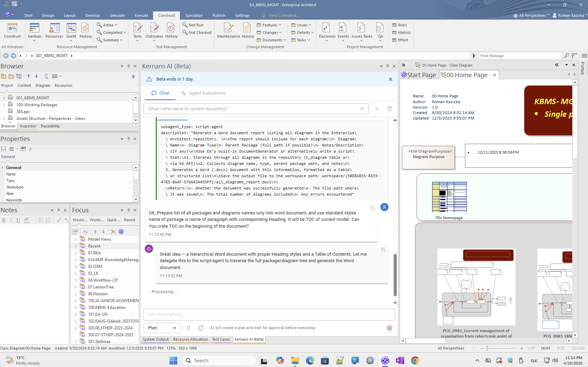
Task: Expand the 100-Working Packages node
Action: coord(4,105)
